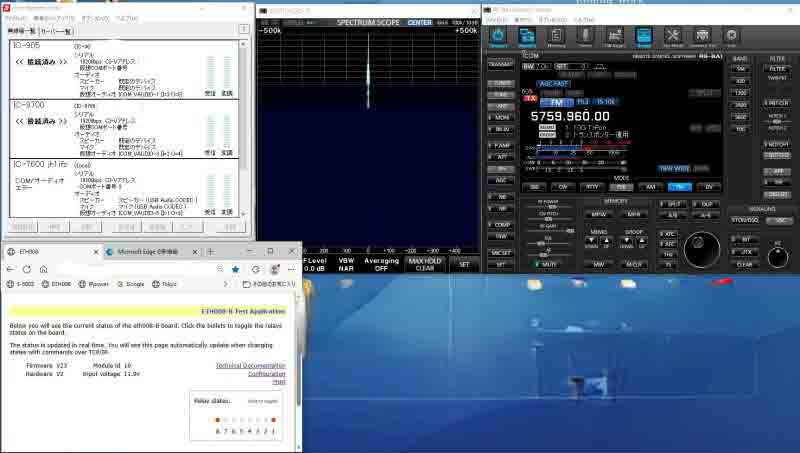Click the MW memory write button
The height and width of the screenshot is (453, 800).
pyautogui.click(x=598, y=264)
